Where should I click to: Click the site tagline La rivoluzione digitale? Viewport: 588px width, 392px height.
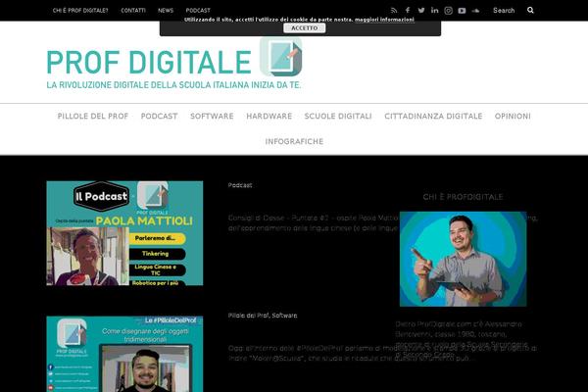(173, 85)
